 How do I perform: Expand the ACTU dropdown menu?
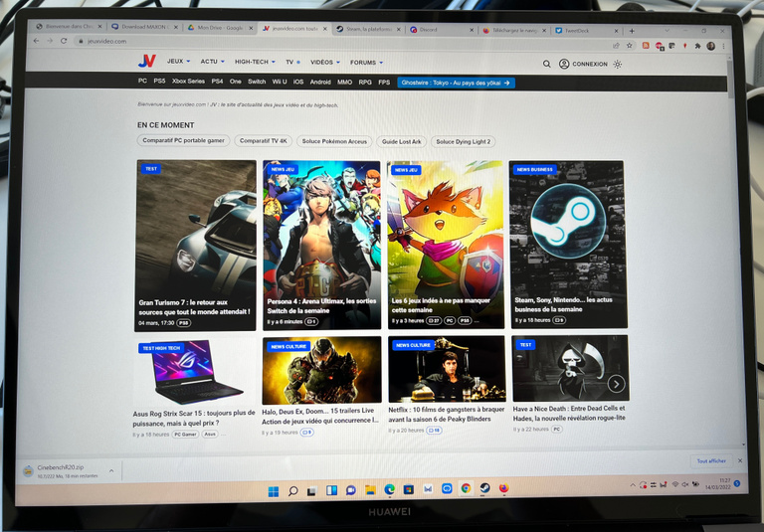click(x=213, y=62)
